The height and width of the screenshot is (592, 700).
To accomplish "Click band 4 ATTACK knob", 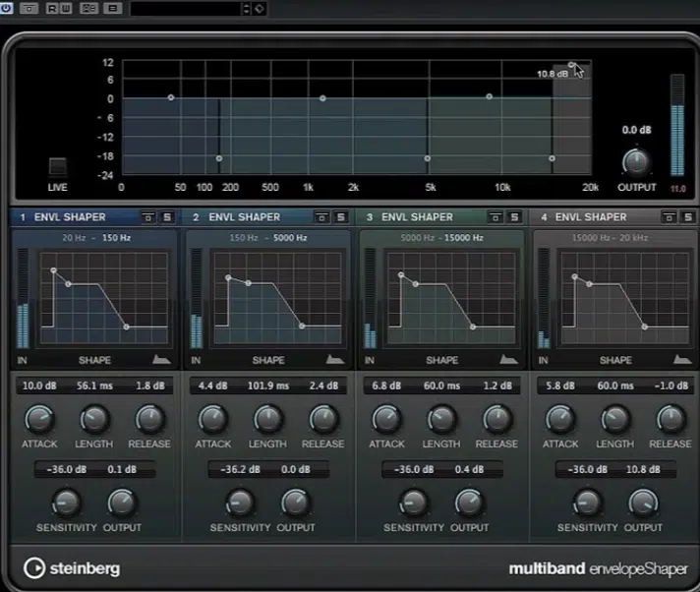I will [559, 420].
